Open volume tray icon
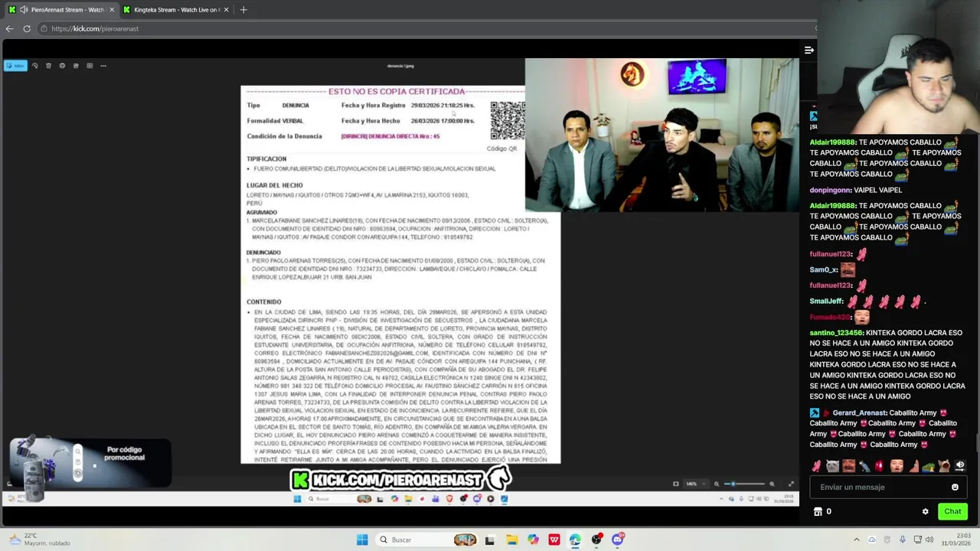Image resolution: width=980 pixels, height=551 pixels. click(929, 540)
